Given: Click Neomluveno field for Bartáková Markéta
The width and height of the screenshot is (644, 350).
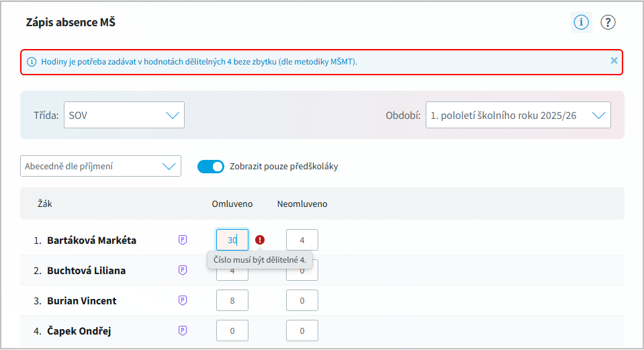Looking at the screenshot, I should [x=302, y=240].
